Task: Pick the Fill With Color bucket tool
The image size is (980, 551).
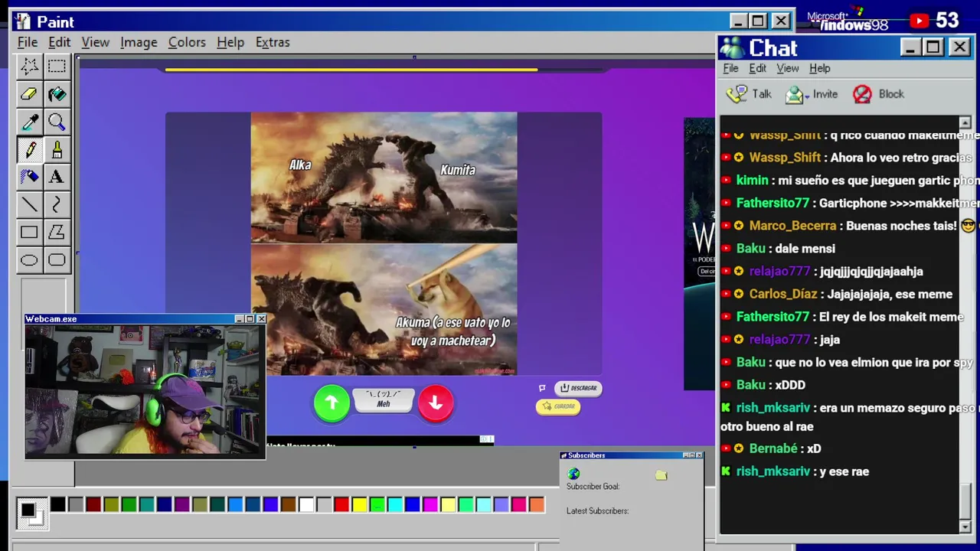Action: click(x=57, y=94)
